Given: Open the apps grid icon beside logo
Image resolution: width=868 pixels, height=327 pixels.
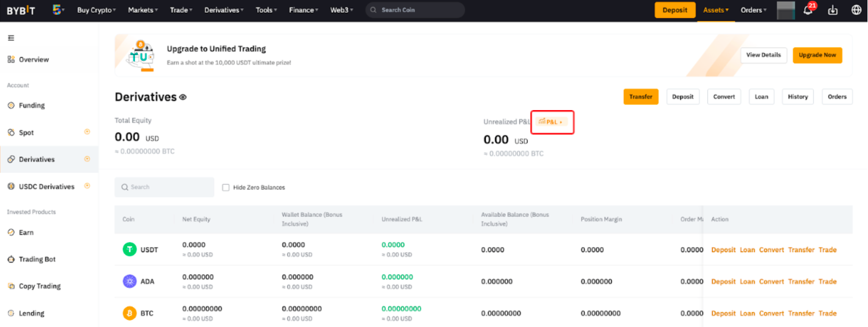Looking at the screenshot, I should [58, 10].
